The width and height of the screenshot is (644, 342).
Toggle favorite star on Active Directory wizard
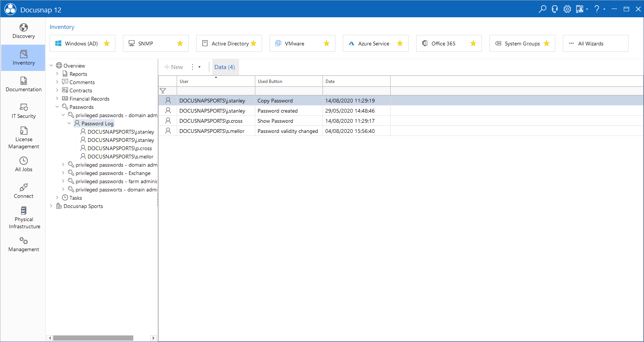pos(253,44)
